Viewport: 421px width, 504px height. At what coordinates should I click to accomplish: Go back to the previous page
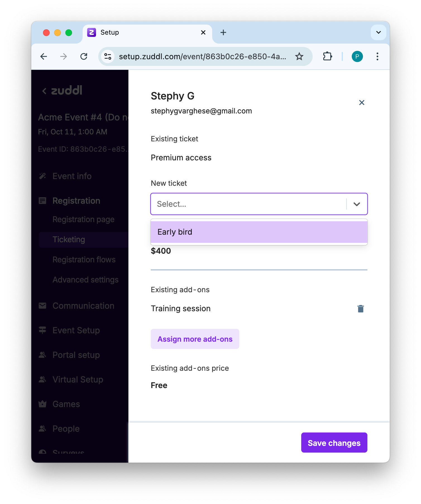(x=44, y=56)
